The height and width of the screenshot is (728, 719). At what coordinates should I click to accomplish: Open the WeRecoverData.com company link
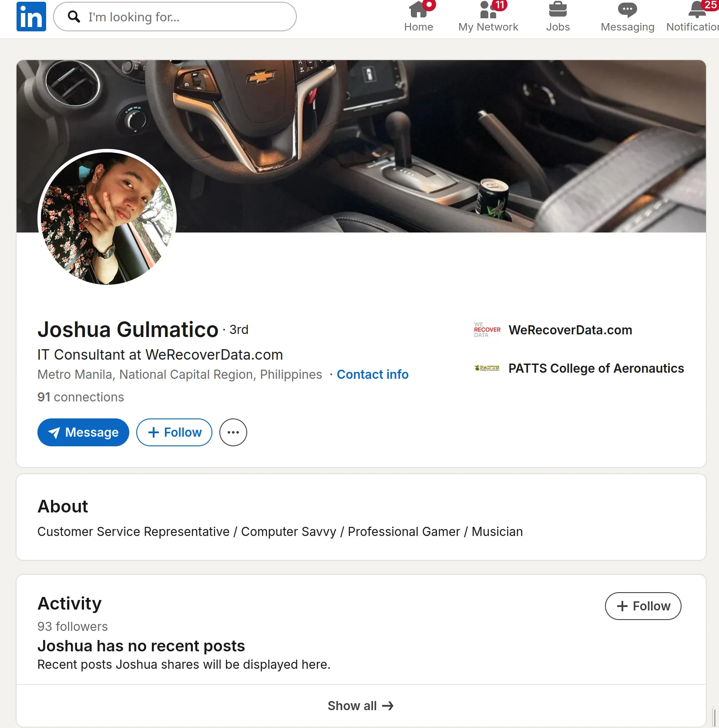tap(570, 330)
